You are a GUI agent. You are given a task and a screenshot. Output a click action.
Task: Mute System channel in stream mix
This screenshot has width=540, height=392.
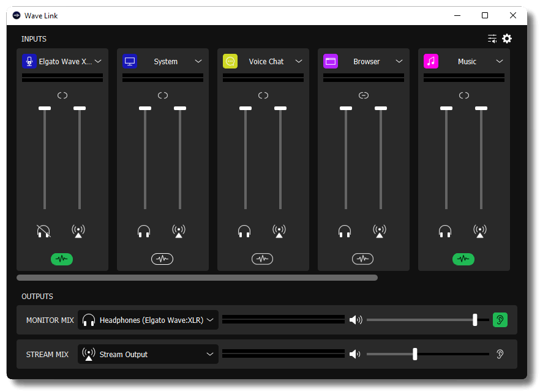179,231
